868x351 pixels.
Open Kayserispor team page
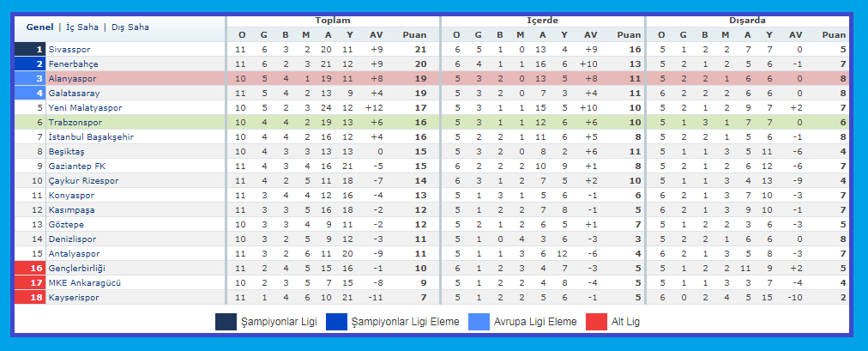[x=74, y=297]
